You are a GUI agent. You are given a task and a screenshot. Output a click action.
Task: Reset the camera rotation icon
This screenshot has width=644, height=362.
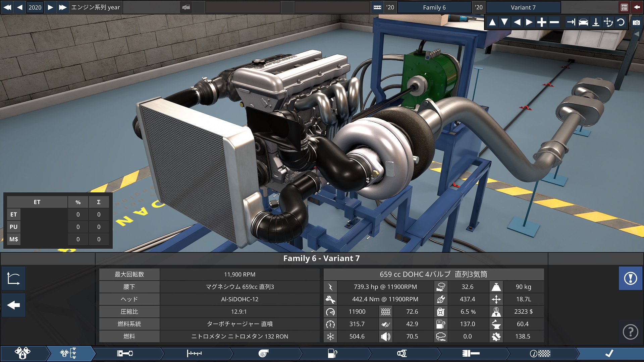pyautogui.click(x=621, y=22)
